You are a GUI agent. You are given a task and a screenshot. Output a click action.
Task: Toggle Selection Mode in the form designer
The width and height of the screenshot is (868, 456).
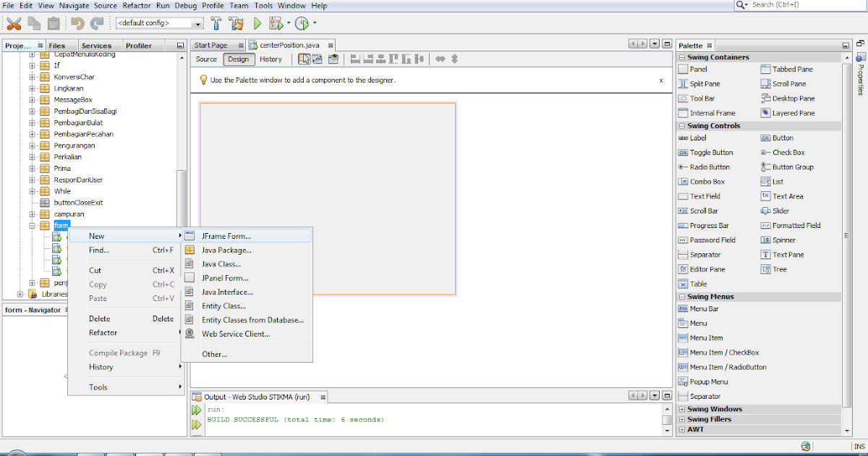tap(305, 59)
